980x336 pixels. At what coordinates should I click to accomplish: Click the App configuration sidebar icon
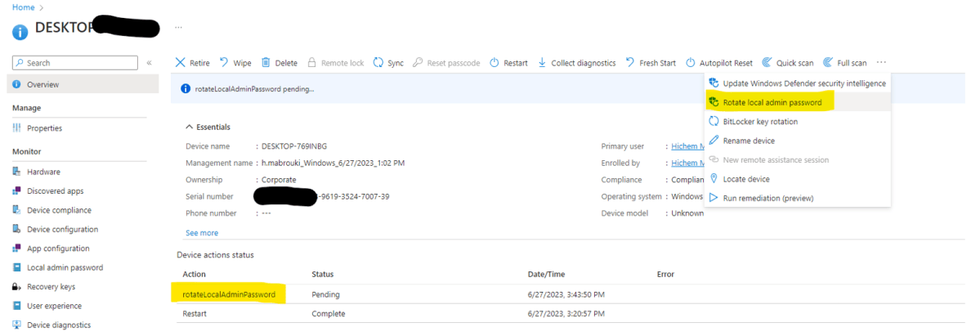(x=17, y=249)
